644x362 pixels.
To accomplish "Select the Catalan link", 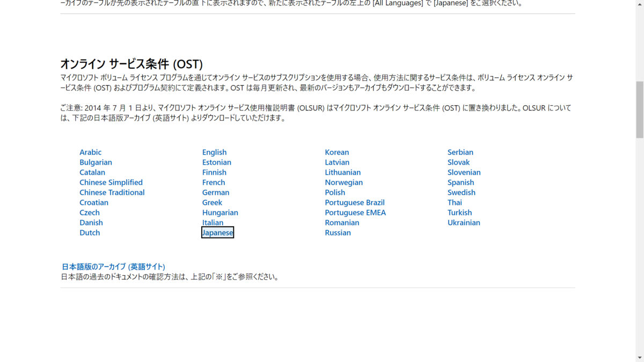I will pyautogui.click(x=92, y=173).
